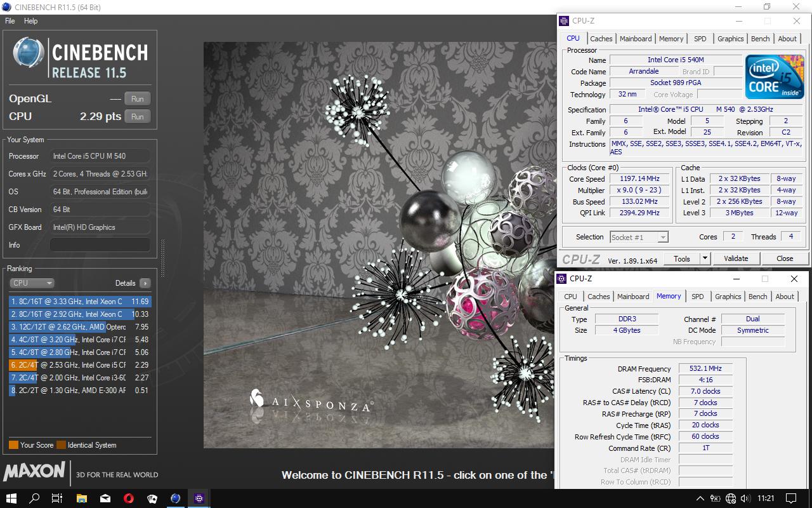Switch to CPU-Z taskbar icon
This screenshot has width=812, height=508.
pyautogui.click(x=199, y=498)
